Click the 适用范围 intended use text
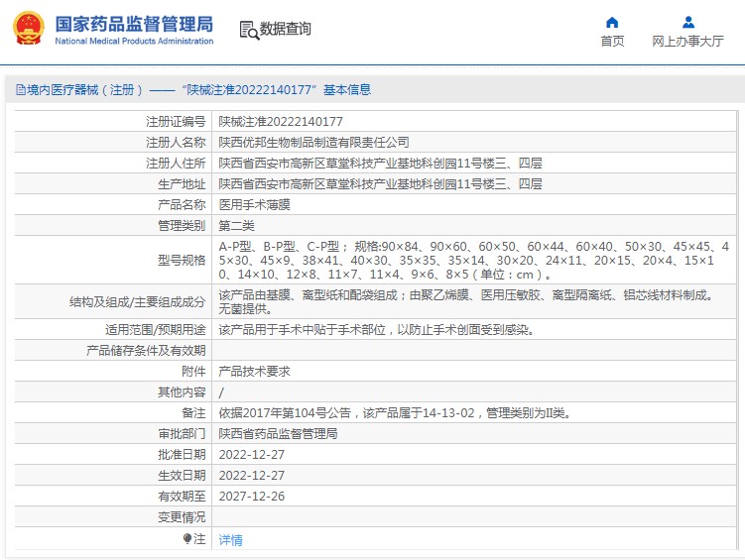 click(376, 330)
